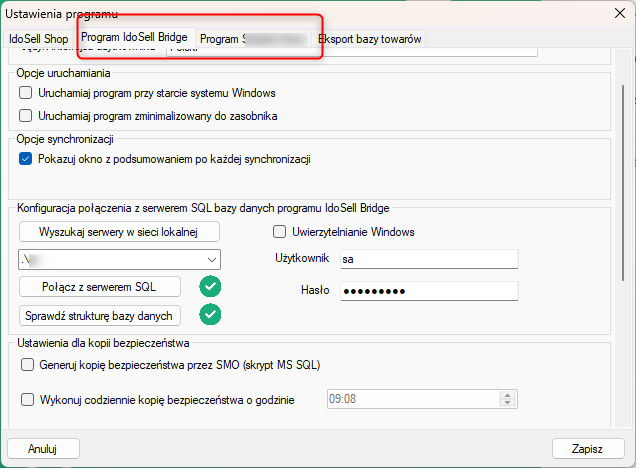Increase backup time with up arrow
The height and width of the screenshot is (468, 636).
point(507,395)
